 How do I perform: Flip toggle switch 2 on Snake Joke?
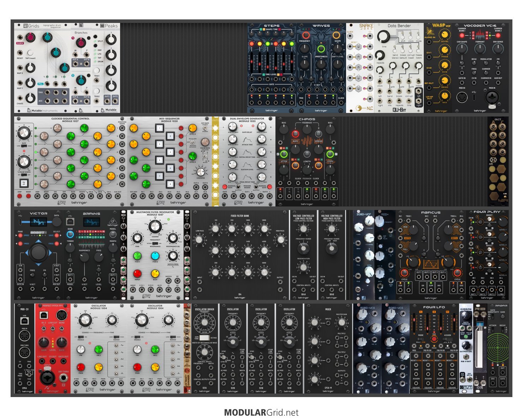coord(358,67)
